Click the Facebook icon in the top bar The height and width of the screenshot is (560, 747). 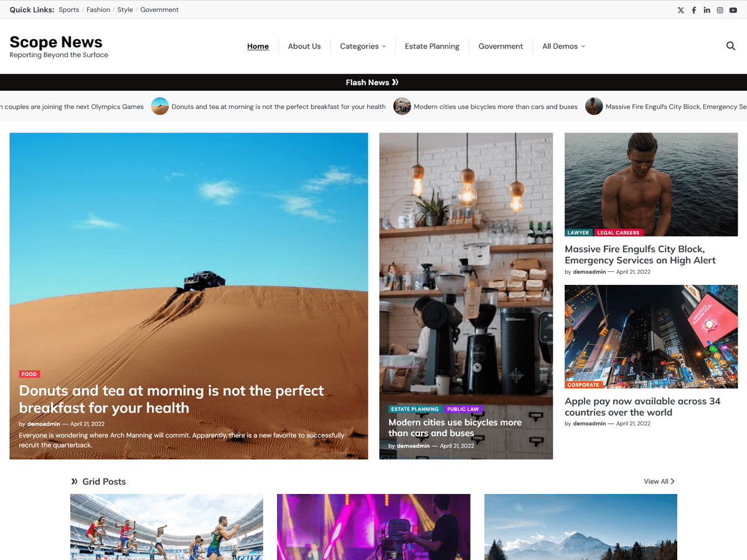pyautogui.click(x=693, y=10)
